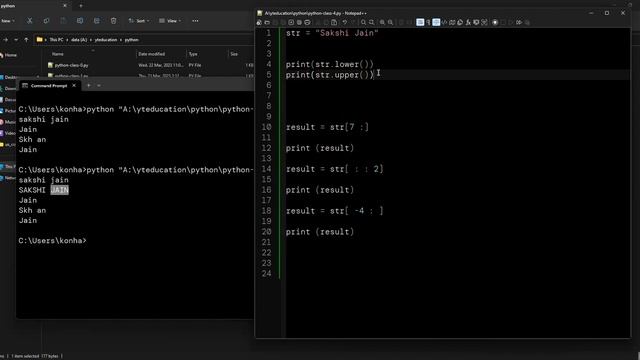The height and width of the screenshot is (360, 640).
Task: Click the Open file icon in Notepad++
Action: [x=267, y=22]
